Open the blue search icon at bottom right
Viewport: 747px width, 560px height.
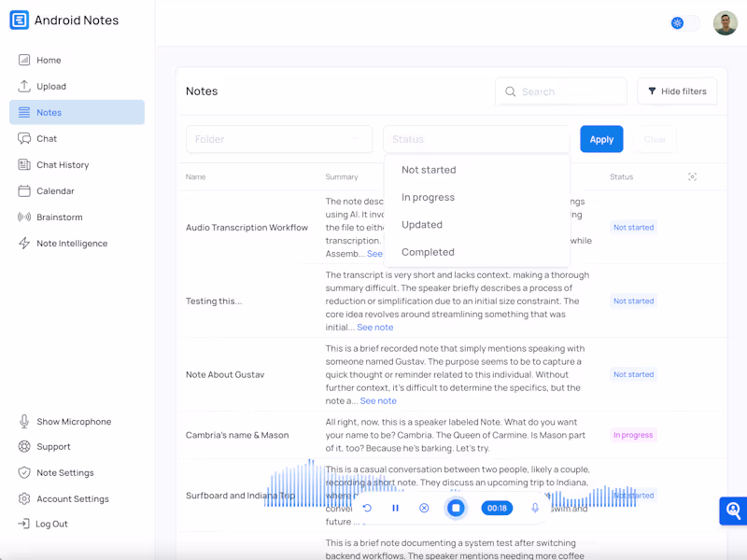pyautogui.click(x=732, y=511)
